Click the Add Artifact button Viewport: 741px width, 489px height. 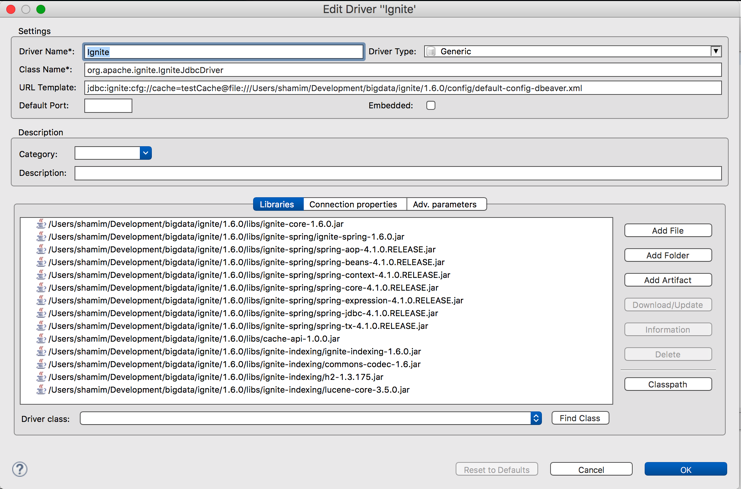[x=668, y=280]
